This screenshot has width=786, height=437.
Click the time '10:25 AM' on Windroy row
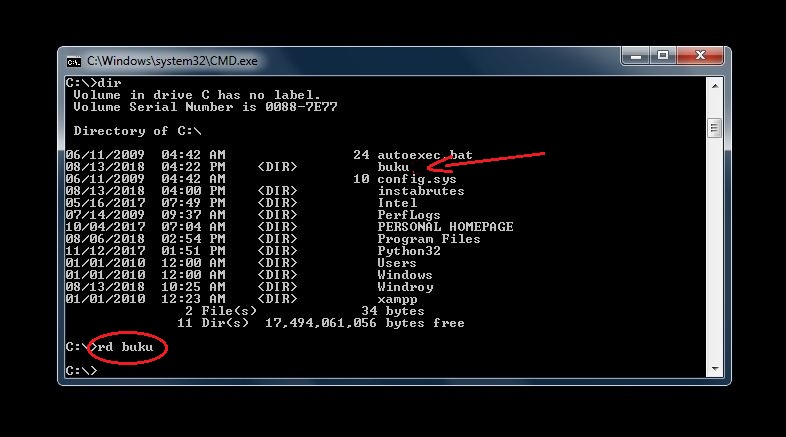(193, 287)
